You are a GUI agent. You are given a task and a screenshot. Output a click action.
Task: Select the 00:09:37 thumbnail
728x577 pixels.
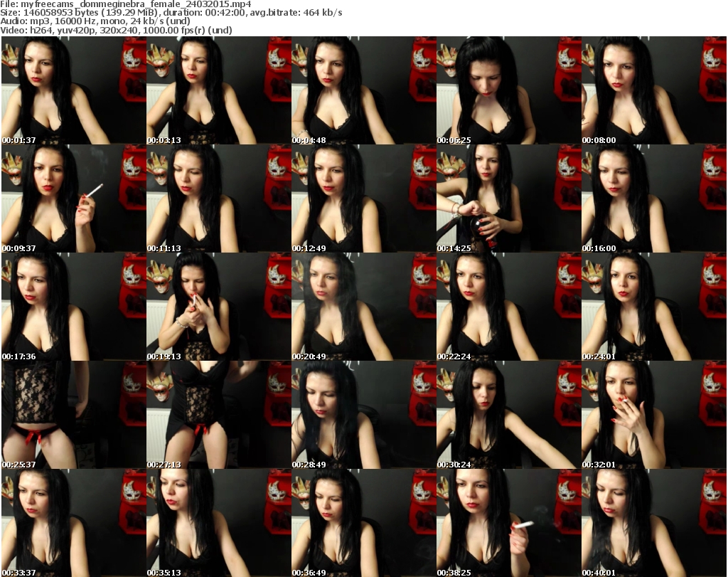click(x=74, y=198)
